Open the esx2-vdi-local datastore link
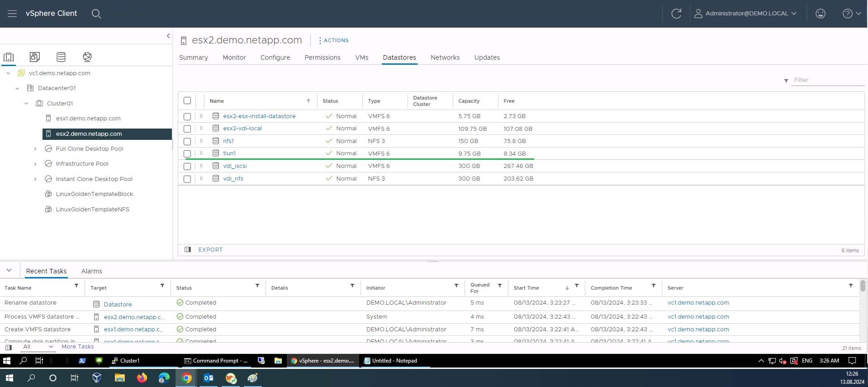 (x=242, y=129)
